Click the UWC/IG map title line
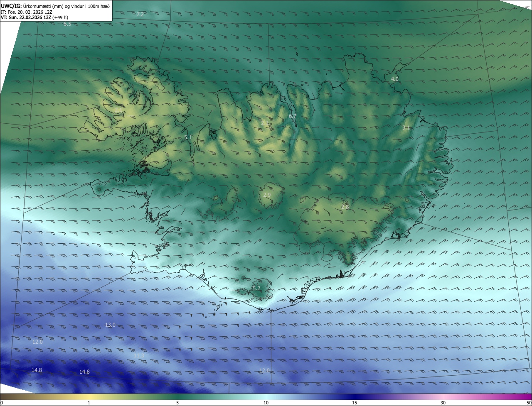The height and width of the screenshot is (406, 532). [55, 6]
